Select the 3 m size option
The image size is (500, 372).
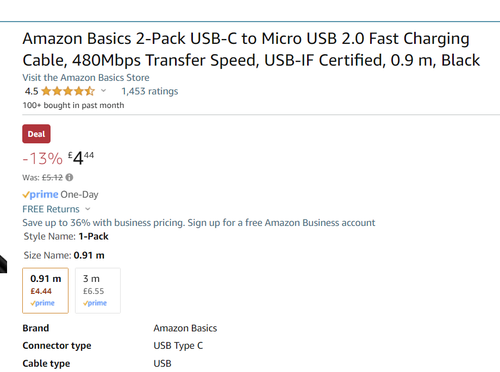coord(98,290)
